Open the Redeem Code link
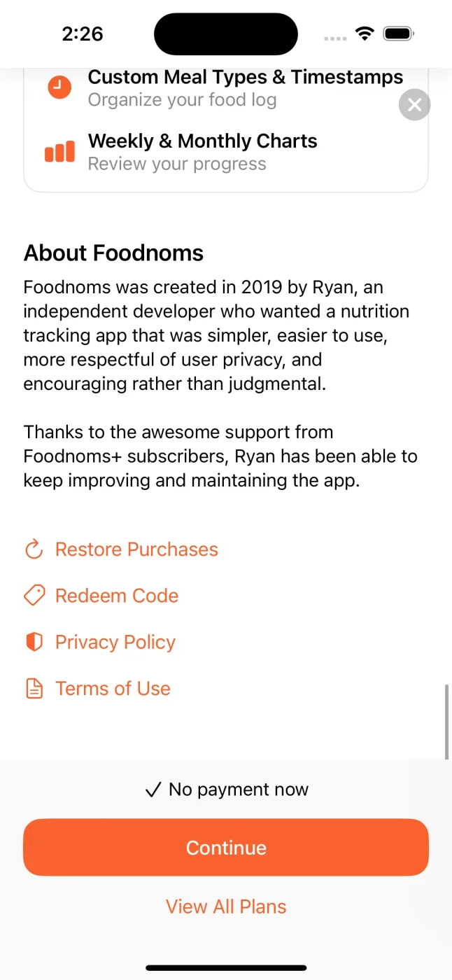 coord(117,596)
